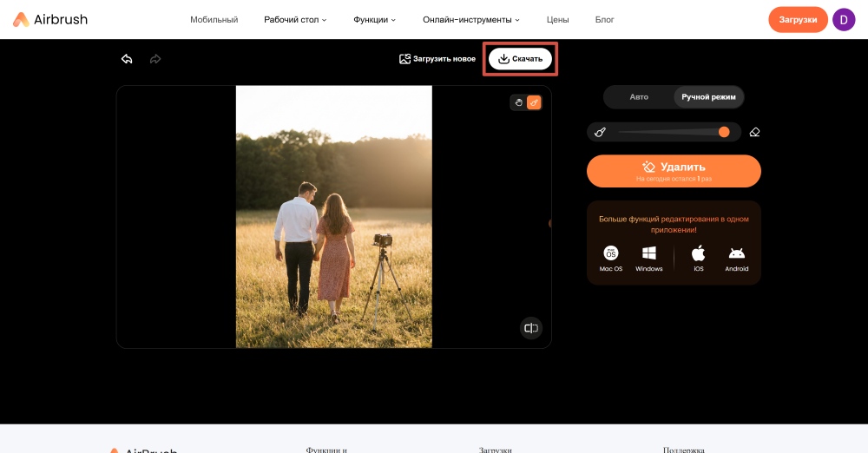The image size is (868, 453).
Task: Switch to Авто mode
Action: point(639,97)
